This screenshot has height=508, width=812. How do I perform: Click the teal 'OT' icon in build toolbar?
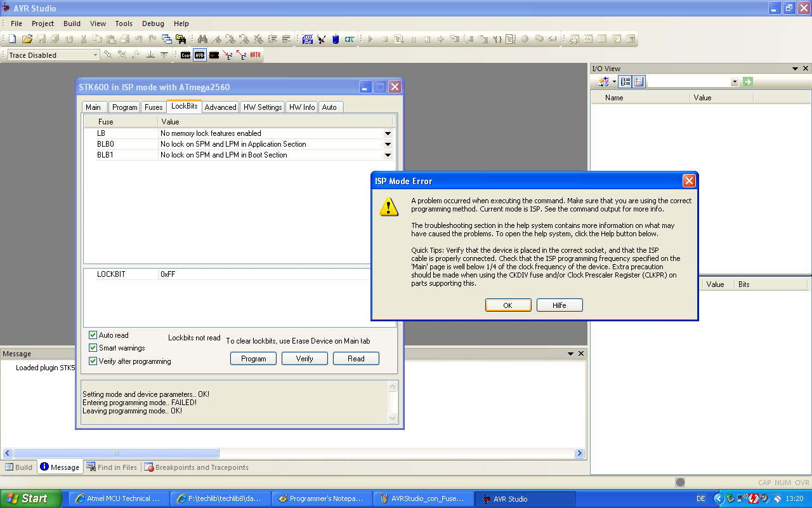coord(350,39)
